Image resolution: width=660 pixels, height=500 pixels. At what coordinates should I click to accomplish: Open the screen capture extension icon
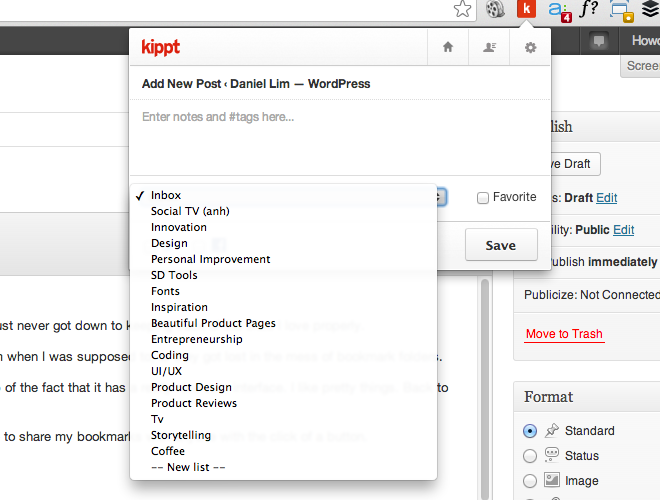622,11
